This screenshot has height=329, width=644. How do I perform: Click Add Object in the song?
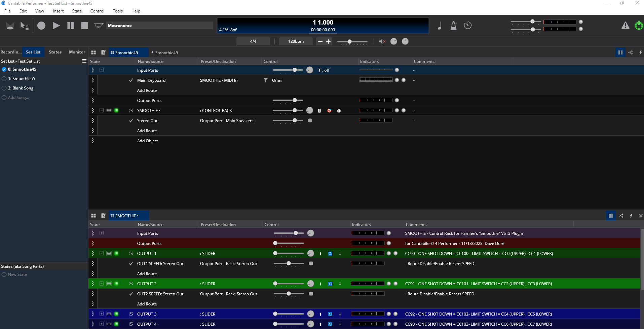(x=147, y=141)
